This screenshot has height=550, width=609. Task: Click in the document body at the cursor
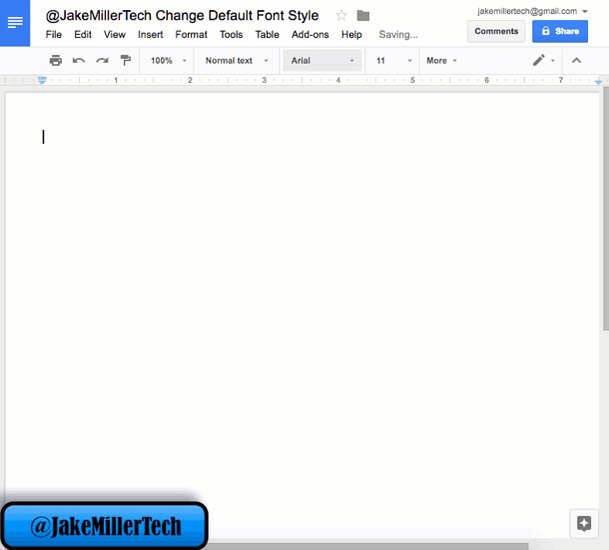pyautogui.click(x=44, y=137)
